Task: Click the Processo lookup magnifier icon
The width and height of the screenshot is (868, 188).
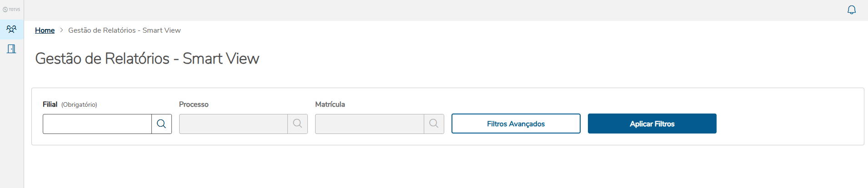Action: 297,124
